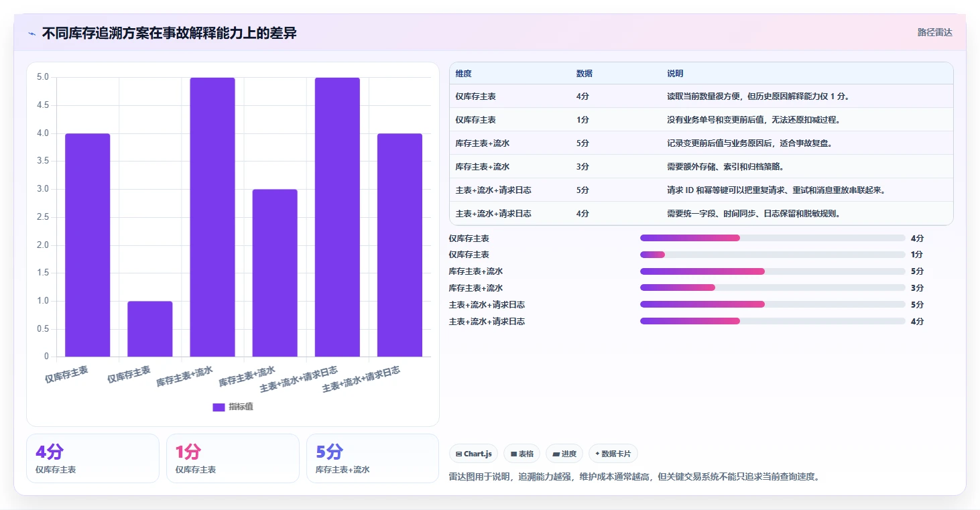Click the 仅库存主表 chart bar reaching 4.0
980x510 pixels.
(x=88, y=245)
